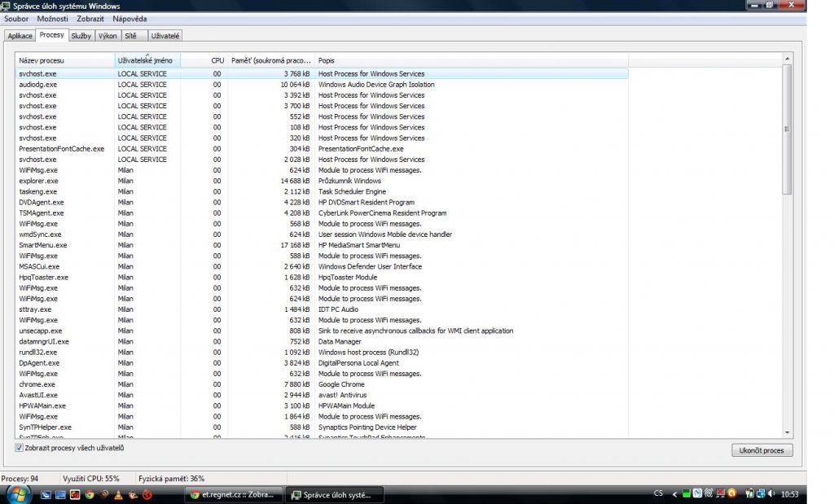Viewport: 834px width, 504px height.
Task: Open the Zobrazit menu
Action: (90, 19)
